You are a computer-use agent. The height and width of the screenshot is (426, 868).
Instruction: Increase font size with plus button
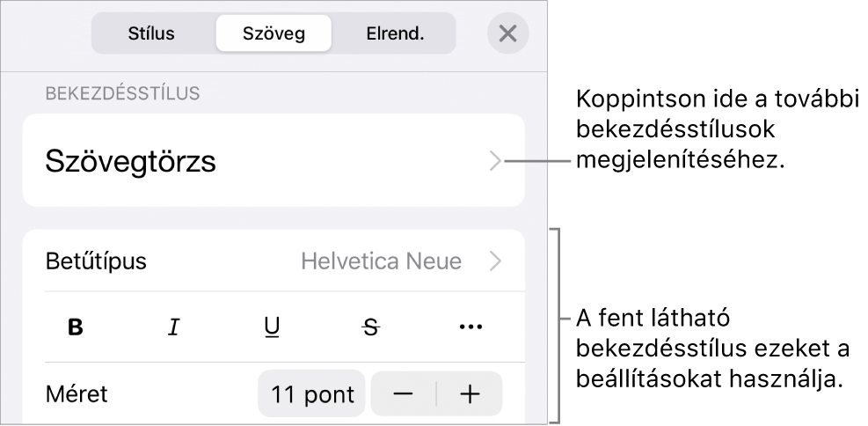[470, 393]
